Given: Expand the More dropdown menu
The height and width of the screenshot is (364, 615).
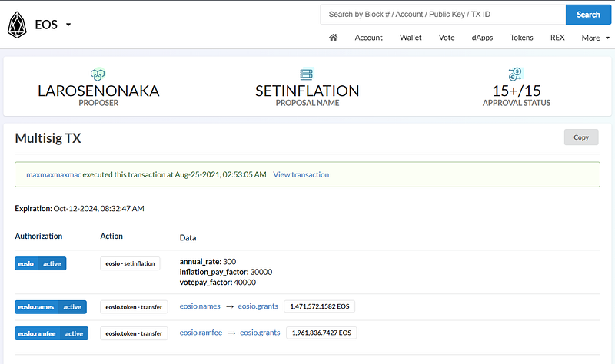Looking at the screenshot, I should (x=595, y=38).
